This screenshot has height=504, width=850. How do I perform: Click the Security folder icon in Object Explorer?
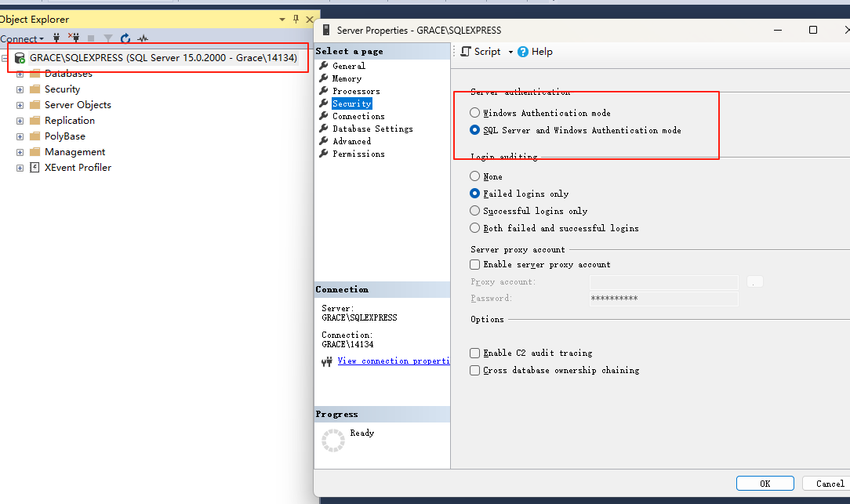pyautogui.click(x=35, y=89)
